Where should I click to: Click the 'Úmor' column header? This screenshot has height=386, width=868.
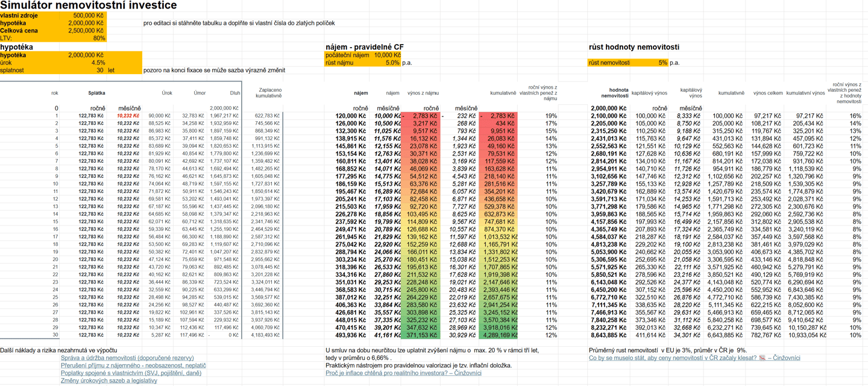pyautogui.click(x=200, y=93)
